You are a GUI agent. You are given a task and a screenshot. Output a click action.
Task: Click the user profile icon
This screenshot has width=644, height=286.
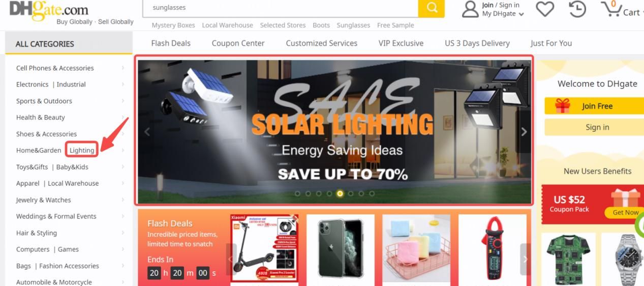470,9
